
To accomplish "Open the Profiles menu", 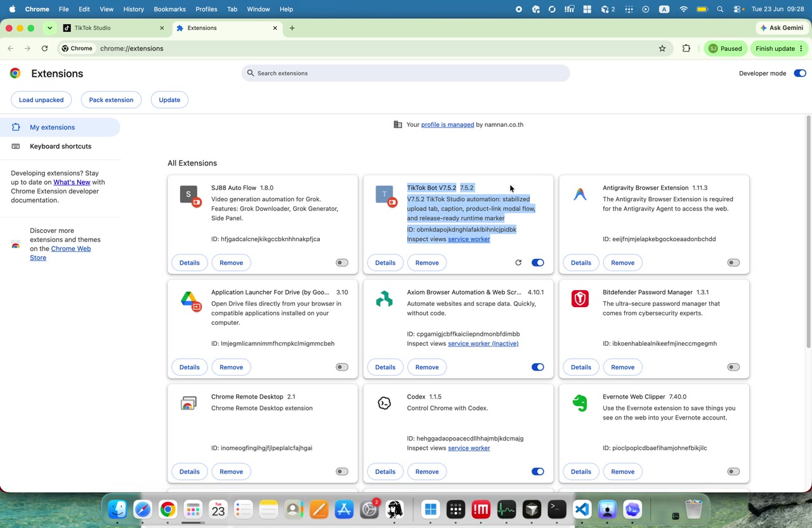I will [x=206, y=10].
